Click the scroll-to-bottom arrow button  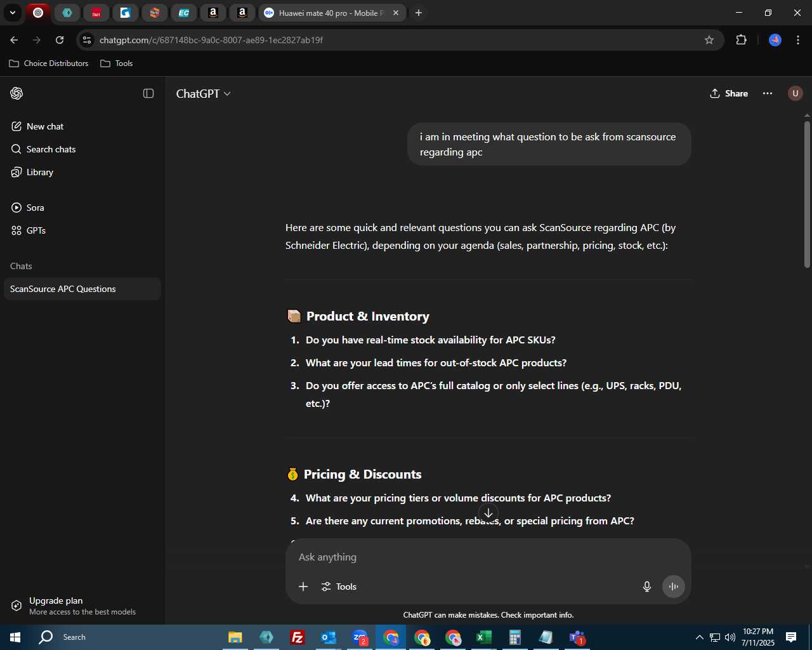click(x=488, y=514)
